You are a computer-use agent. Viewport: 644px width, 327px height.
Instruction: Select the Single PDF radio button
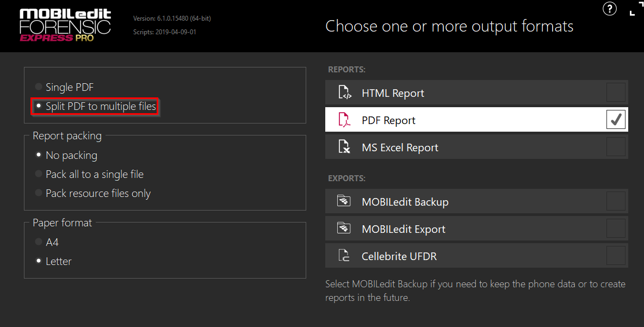(x=39, y=87)
